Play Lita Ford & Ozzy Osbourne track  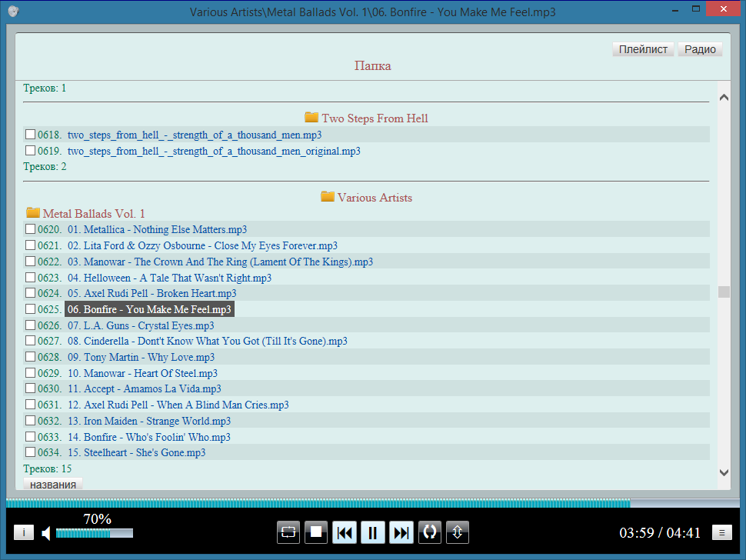(x=202, y=245)
